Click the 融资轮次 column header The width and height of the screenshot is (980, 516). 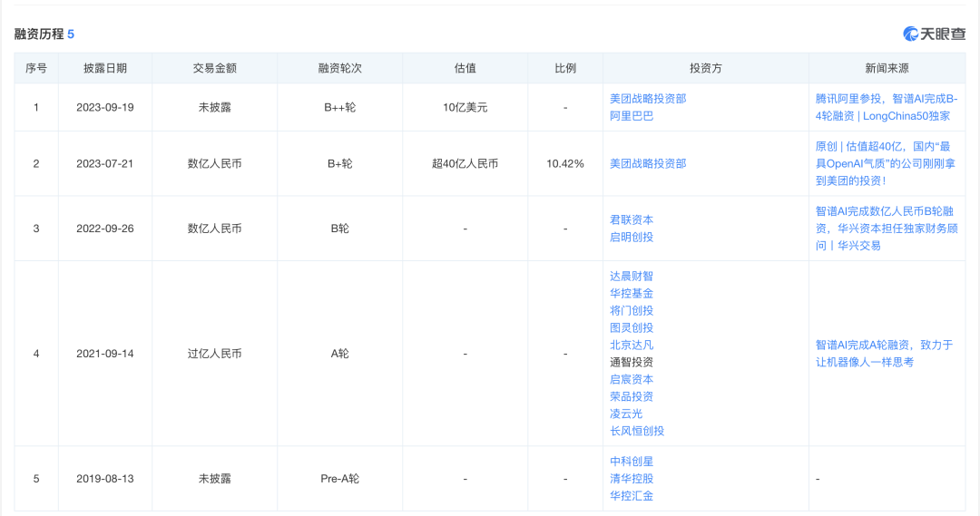tap(339, 68)
